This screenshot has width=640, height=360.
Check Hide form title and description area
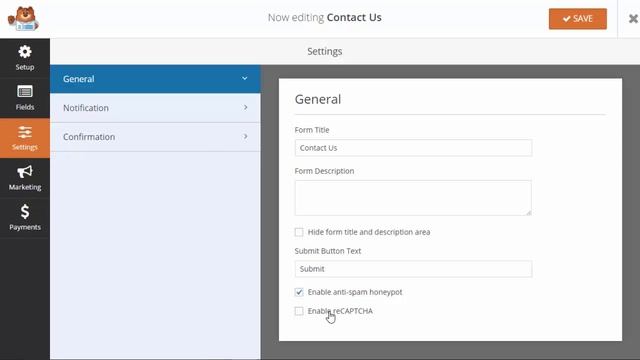point(299,232)
